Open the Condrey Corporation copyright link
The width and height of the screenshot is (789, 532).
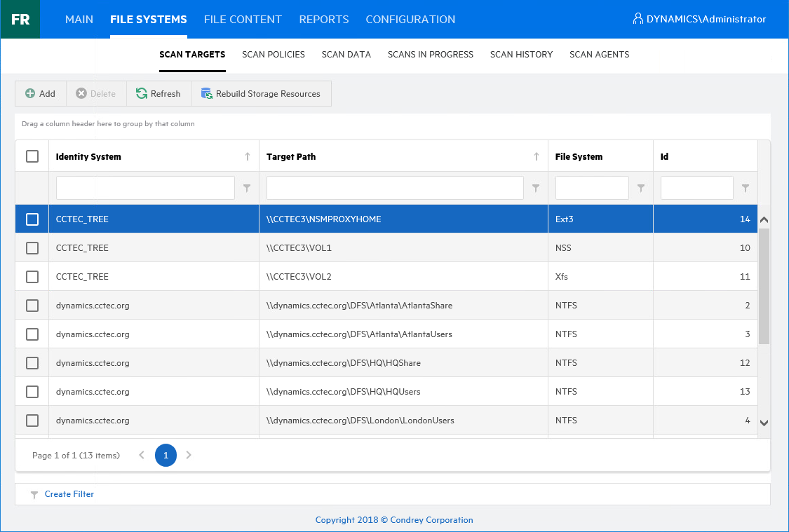[x=394, y=519]
